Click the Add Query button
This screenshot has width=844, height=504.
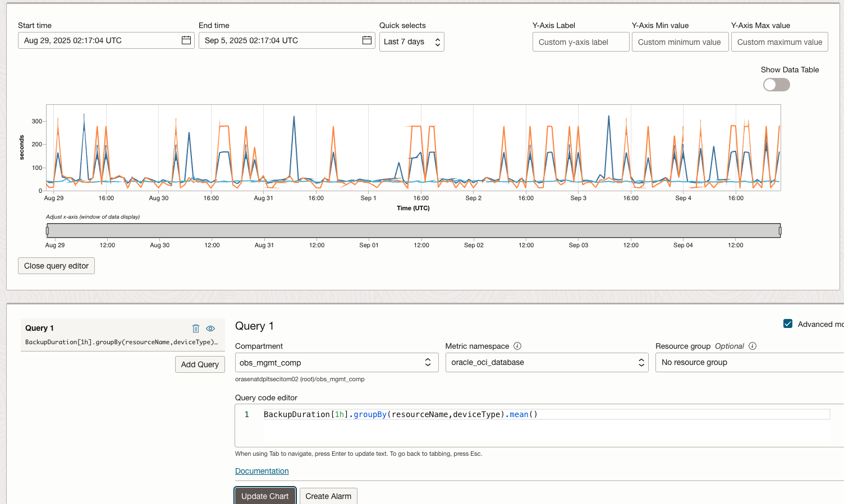[200, 364]
